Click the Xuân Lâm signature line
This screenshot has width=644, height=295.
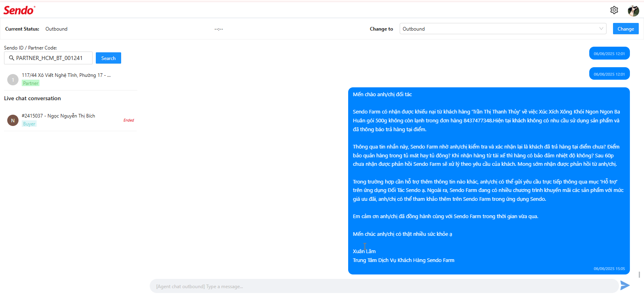(364, 251)
